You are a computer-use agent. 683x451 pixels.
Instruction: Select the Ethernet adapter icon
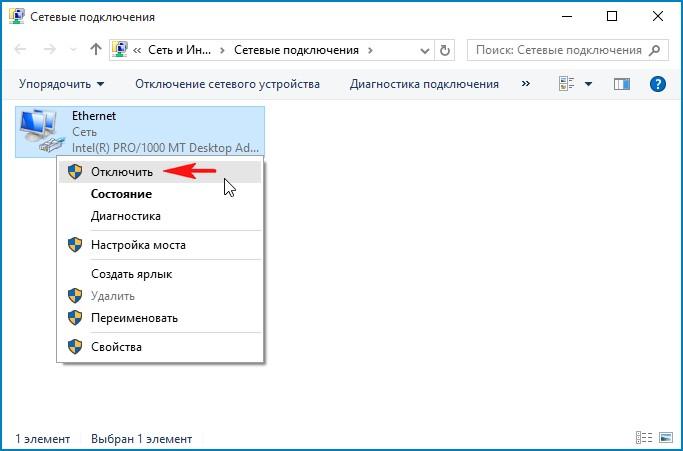[42, 131]
